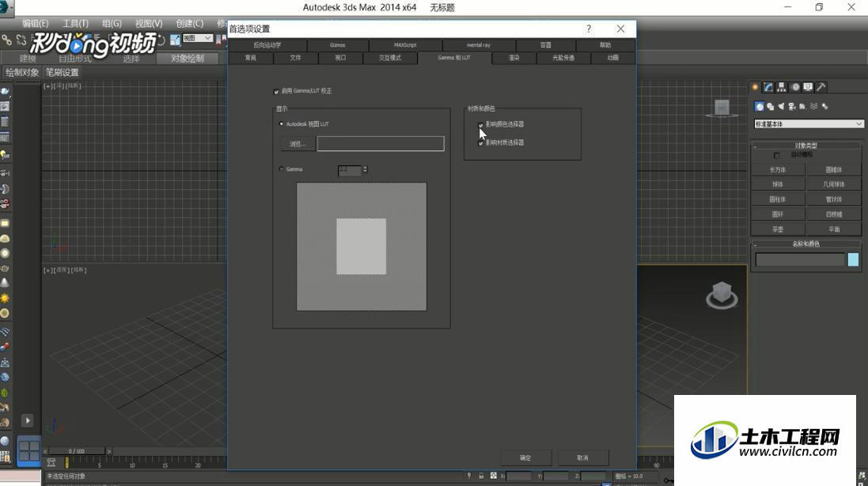
Task: Click the ViewCube in the perspective viewport
Action: coord(722,294)
